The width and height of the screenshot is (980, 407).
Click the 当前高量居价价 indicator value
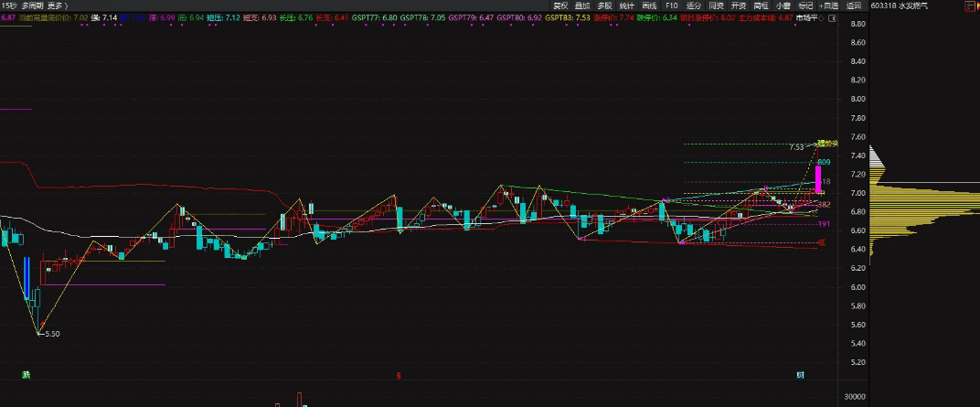coord(52,17)
